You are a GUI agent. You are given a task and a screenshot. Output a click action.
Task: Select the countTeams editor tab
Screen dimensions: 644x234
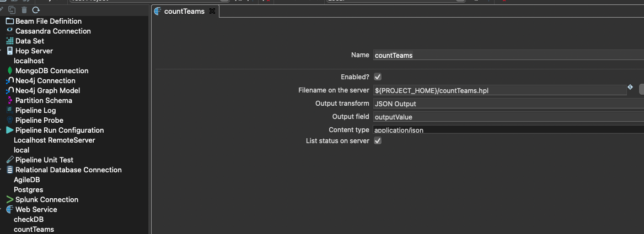pos(184,11)
